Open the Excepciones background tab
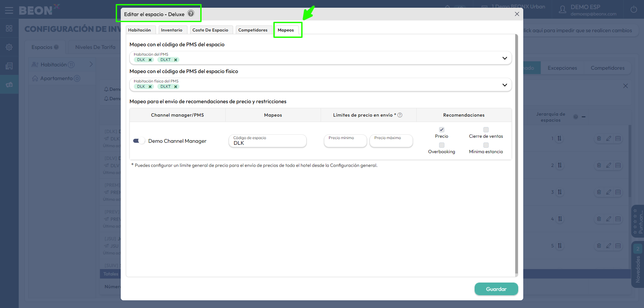This screenshot has width=644, height=308. click(562, 68)
